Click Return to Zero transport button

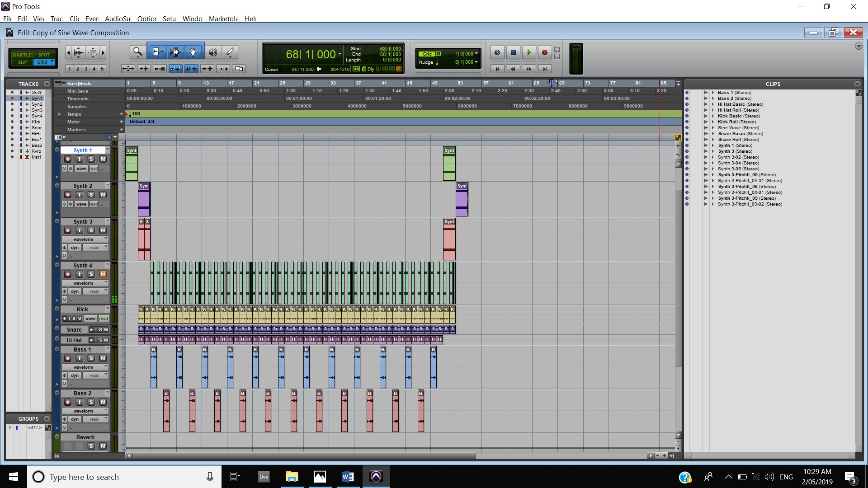pos(497,69)
